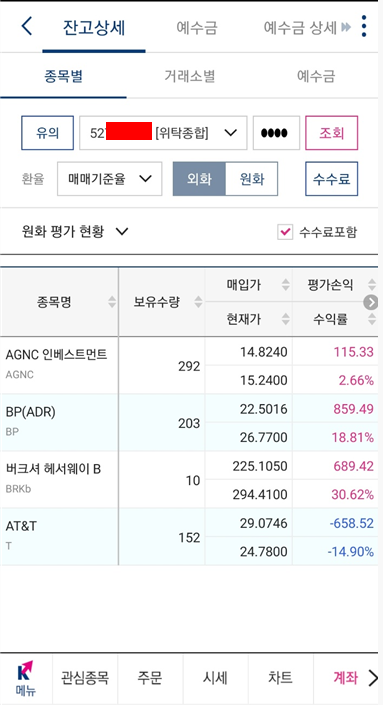383x705 pixels.
Task: Tap BP purchase price 22.5016
Action: pyautogui.click(x=263, y=409)
